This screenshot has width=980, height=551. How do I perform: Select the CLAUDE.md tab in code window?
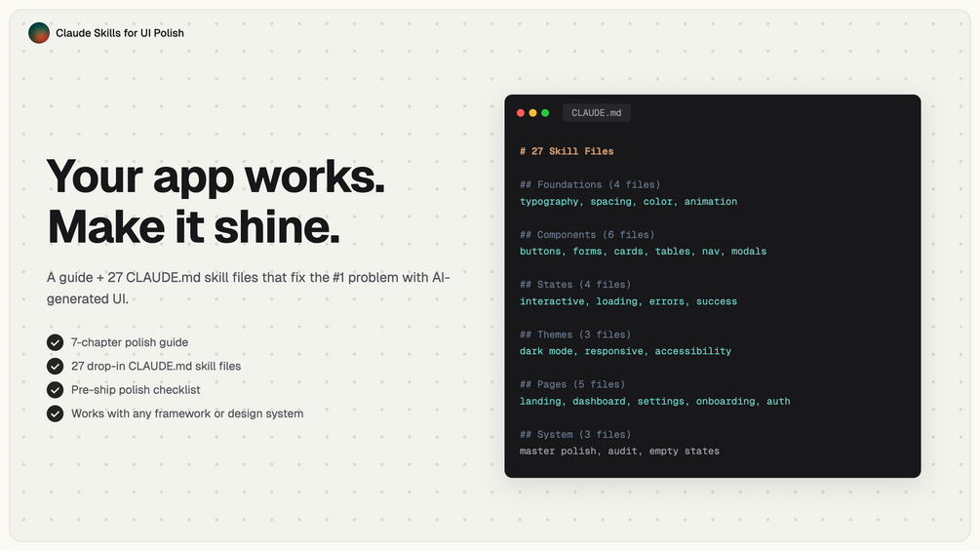click(596, 113)
